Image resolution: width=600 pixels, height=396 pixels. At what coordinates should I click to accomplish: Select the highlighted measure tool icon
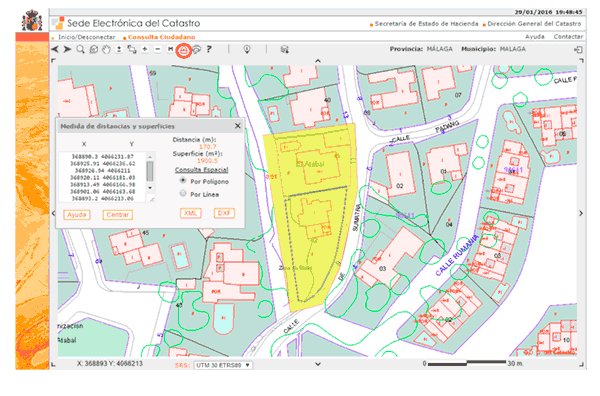coord(184,50)
